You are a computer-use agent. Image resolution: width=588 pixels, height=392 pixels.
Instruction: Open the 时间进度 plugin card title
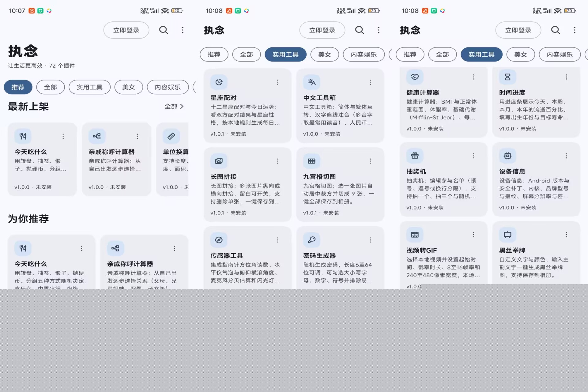click(512, 92)
